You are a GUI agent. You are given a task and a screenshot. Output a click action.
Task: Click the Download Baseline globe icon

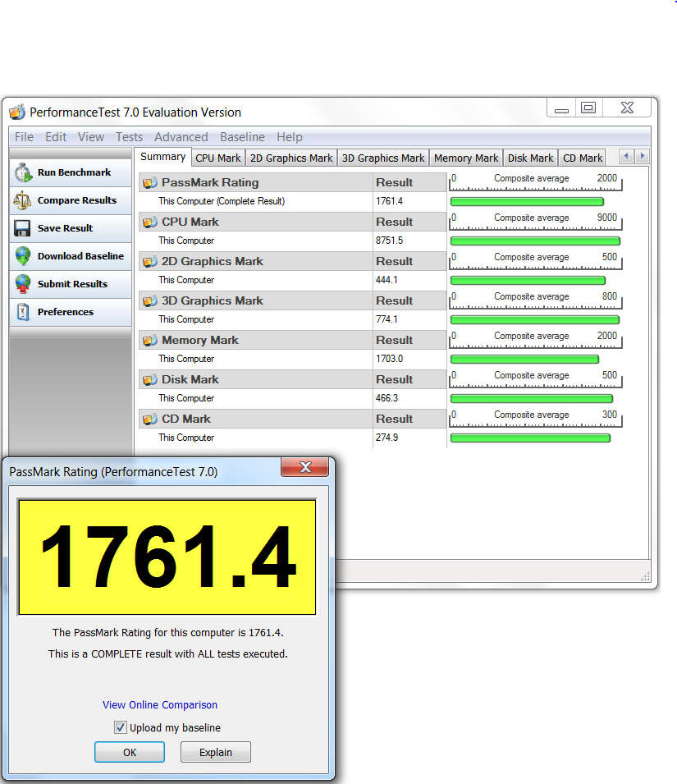[x=22, y=256]
